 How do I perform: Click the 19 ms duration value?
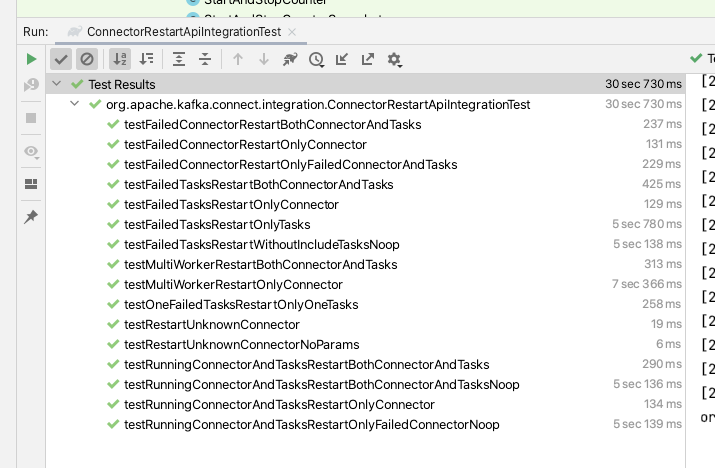[666, 324]
